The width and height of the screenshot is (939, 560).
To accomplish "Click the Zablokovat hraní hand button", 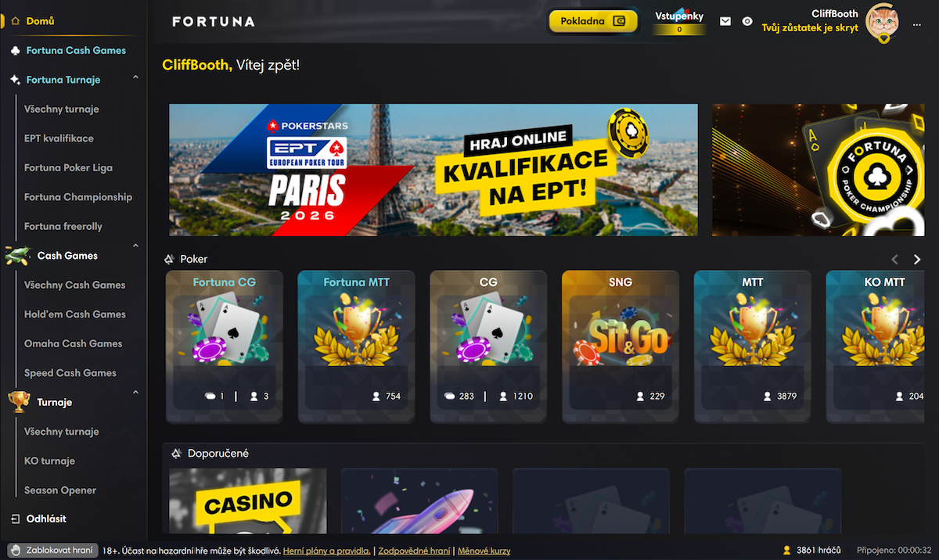I will click(x=52, y=551).
